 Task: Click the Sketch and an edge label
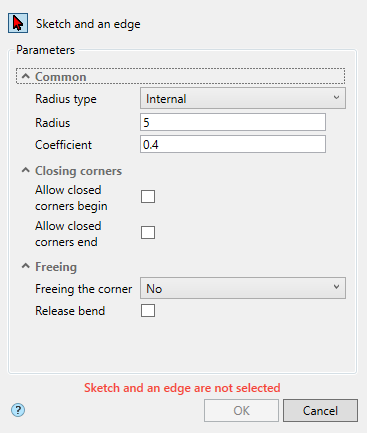88,24
